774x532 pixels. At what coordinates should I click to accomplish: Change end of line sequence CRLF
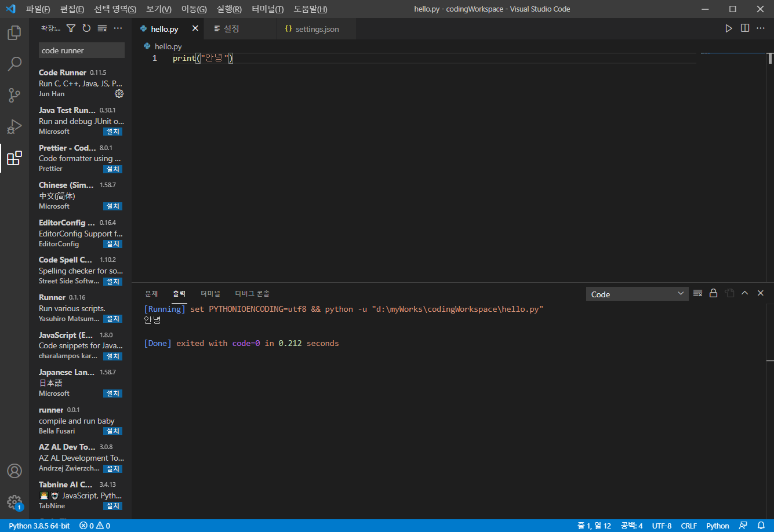(x=689, y=526)
